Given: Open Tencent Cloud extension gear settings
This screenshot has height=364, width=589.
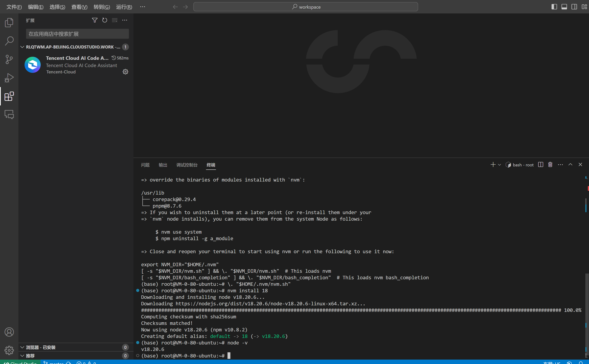Looking at the screenshot, I should (125, 72).
